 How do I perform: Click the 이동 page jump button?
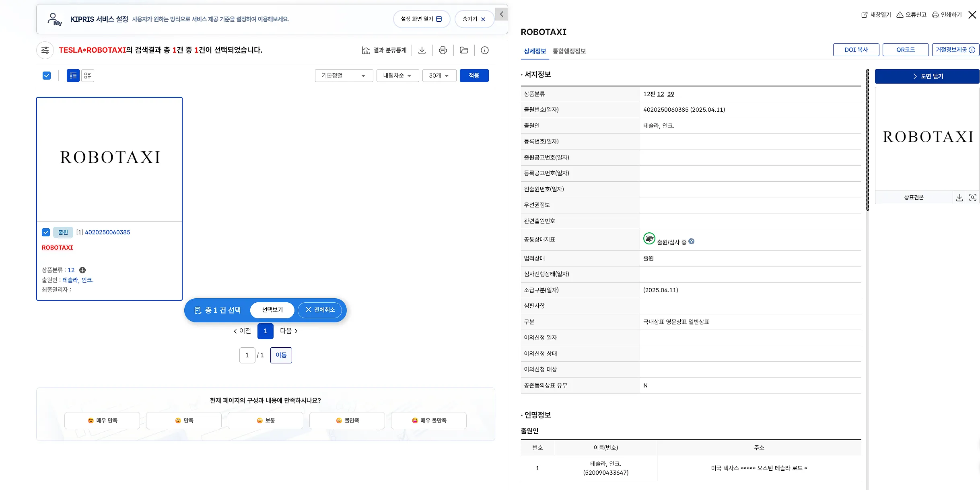click(x=281, y=355)
